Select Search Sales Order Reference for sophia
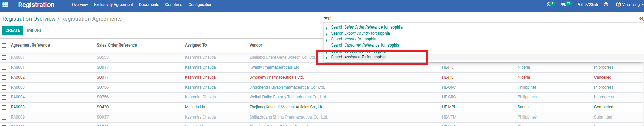Image resolution: width=644 pixels, height=126 pixels. click(x=367, y=27)
